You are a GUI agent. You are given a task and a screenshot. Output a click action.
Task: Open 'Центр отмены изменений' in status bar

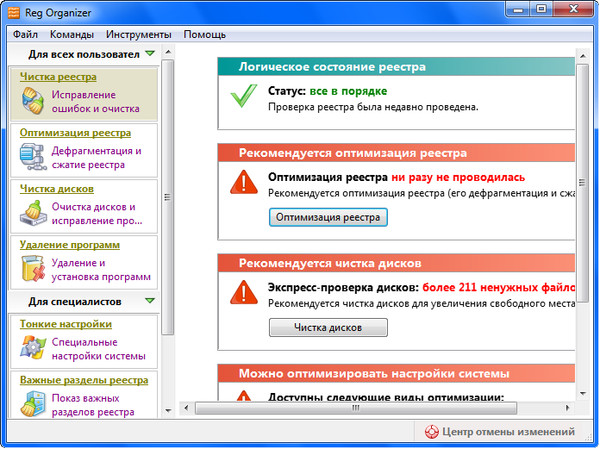[499, 433]
